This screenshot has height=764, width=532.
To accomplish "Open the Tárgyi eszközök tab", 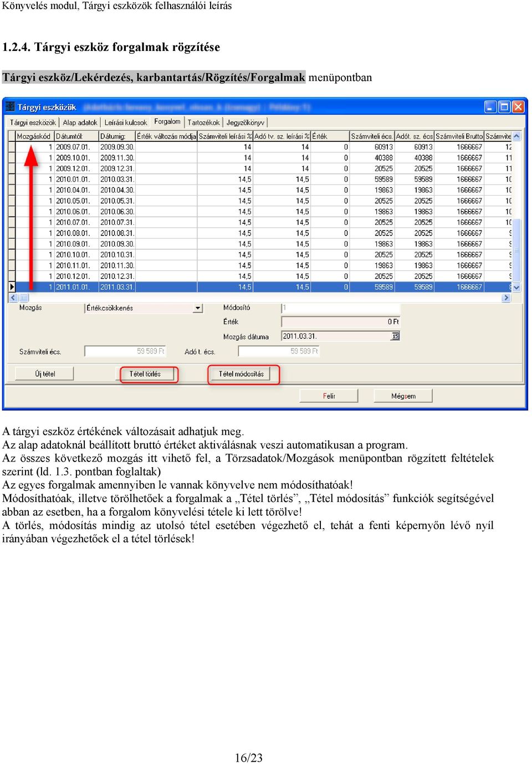I will pos(33,122).
